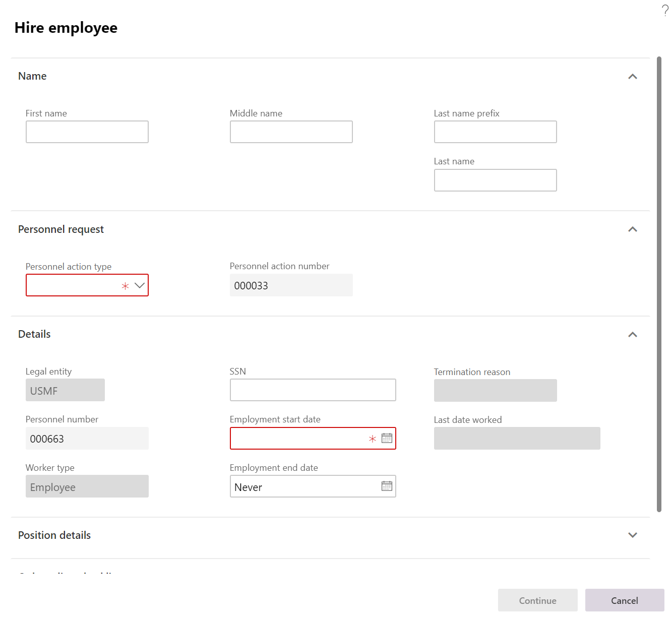The width and height of the screenshot is (672, 618).
Task: Expand the Position details section
Action: [x=633, y=535]
